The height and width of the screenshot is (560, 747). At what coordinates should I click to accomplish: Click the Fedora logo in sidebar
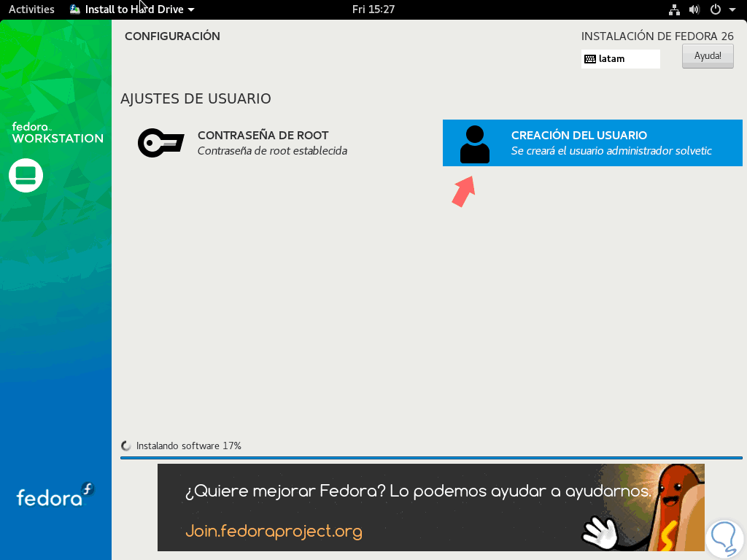[x=55, y=495]
